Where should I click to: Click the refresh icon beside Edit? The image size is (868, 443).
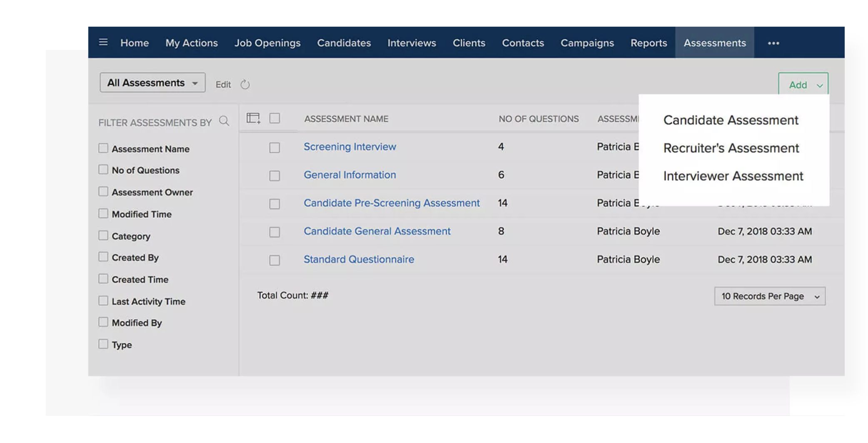pyautogui.click(x=245, y=85)
